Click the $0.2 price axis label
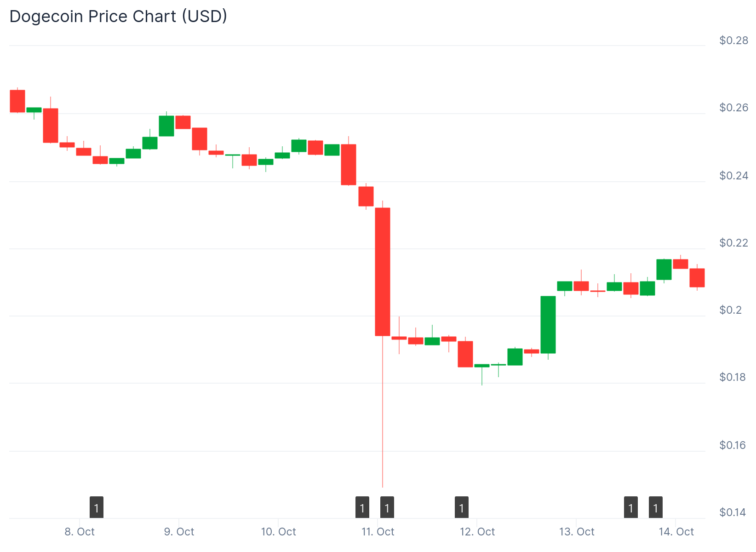The height and width of the screenshot is (552, 756). click(x=731, y=310)
